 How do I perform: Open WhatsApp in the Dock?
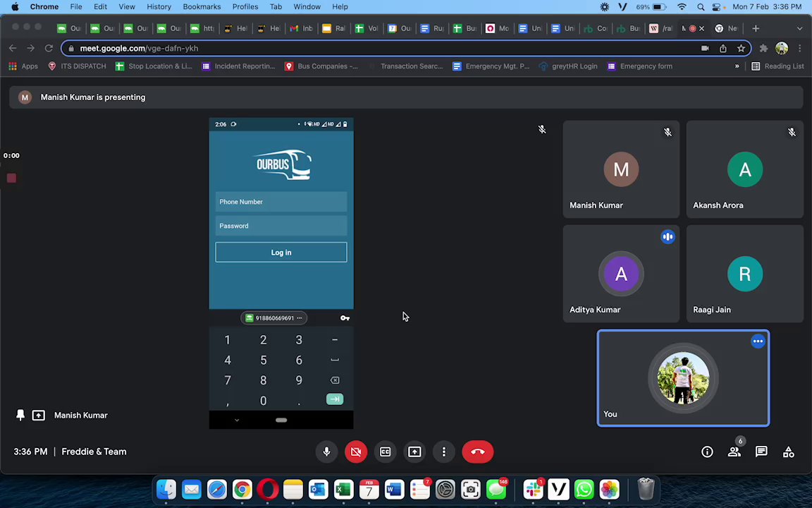[x=584, y=489]
